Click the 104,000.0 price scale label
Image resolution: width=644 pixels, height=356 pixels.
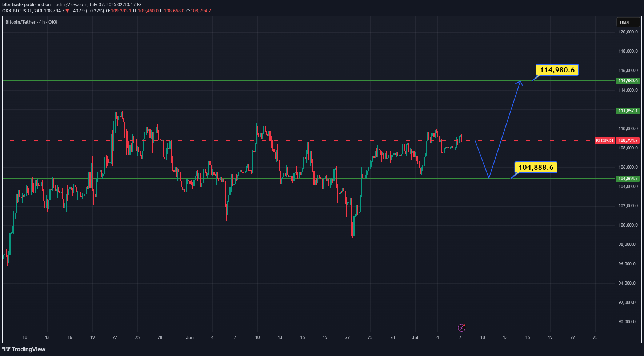628,187
